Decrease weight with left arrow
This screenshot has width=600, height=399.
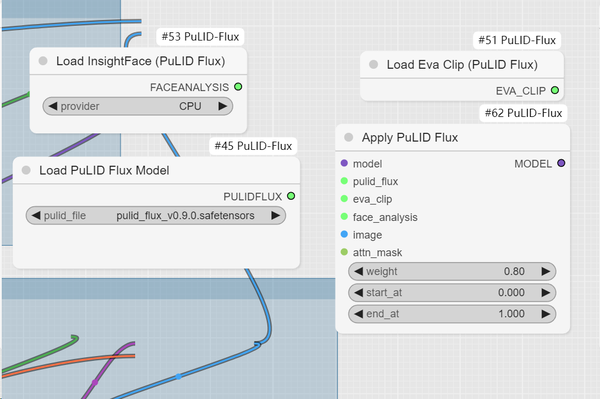pos(359,271)
